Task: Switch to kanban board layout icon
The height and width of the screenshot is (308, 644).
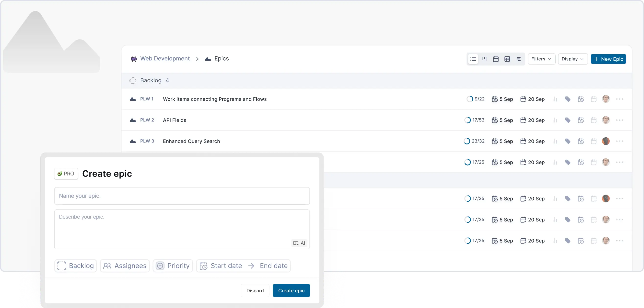Action: 484,59
